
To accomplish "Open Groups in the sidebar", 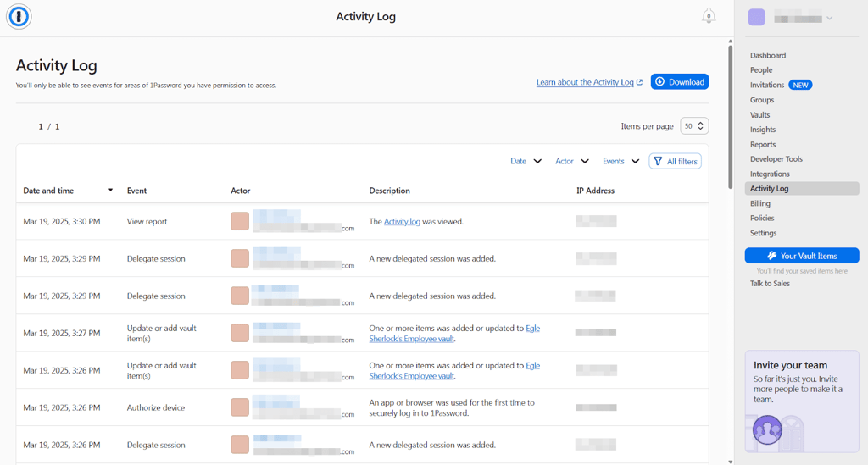I will [762, 100].
